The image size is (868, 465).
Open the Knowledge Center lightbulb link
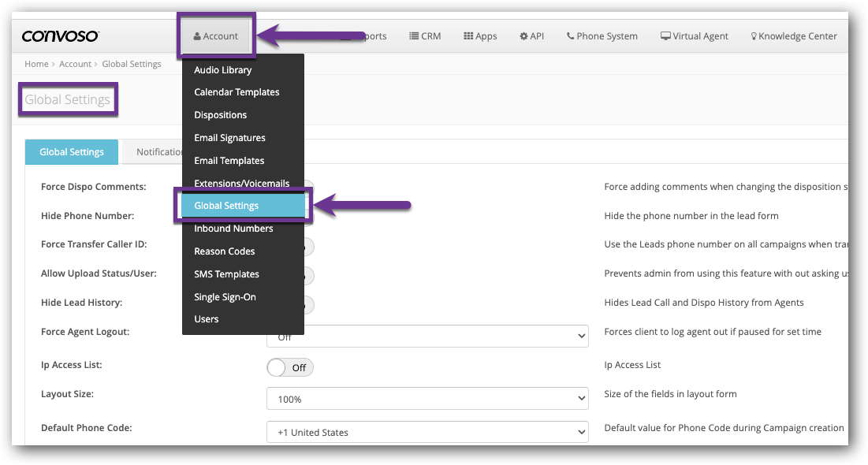coord(793,36)
